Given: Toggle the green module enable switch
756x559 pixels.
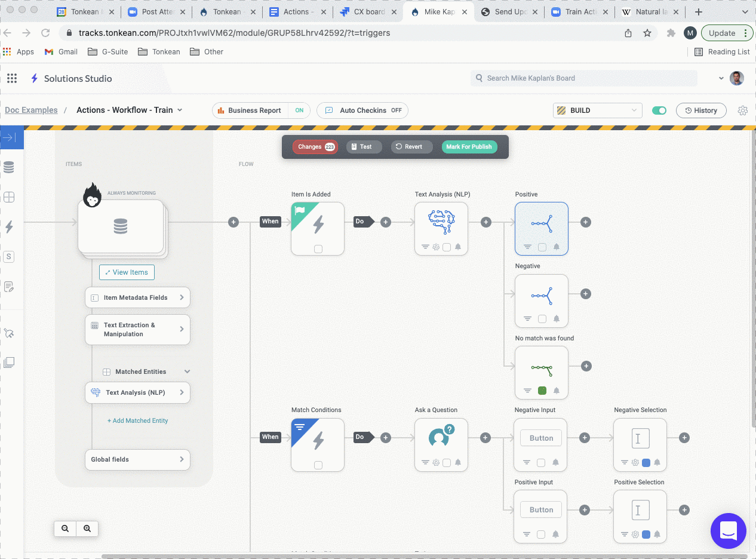Looking at the screenshot, I should [x=659, y=110].
